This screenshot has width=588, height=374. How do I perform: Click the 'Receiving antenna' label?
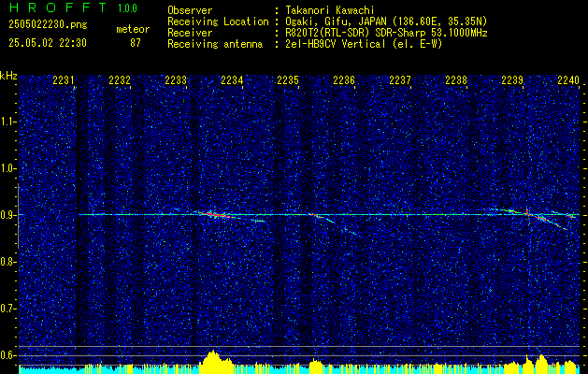pyautogui.click(x=215, y=44)
